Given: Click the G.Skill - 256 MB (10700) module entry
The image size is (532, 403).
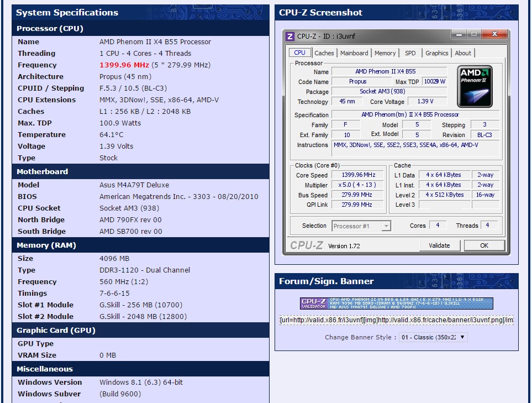Looking at the screenshot, I should (x=141, y=305).
